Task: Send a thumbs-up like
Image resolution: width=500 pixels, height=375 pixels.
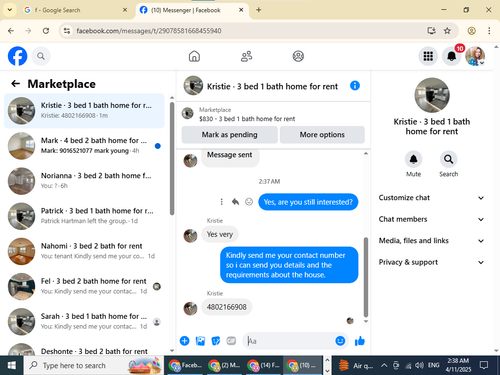Action: pyautogui.click(x=360, y=341)
